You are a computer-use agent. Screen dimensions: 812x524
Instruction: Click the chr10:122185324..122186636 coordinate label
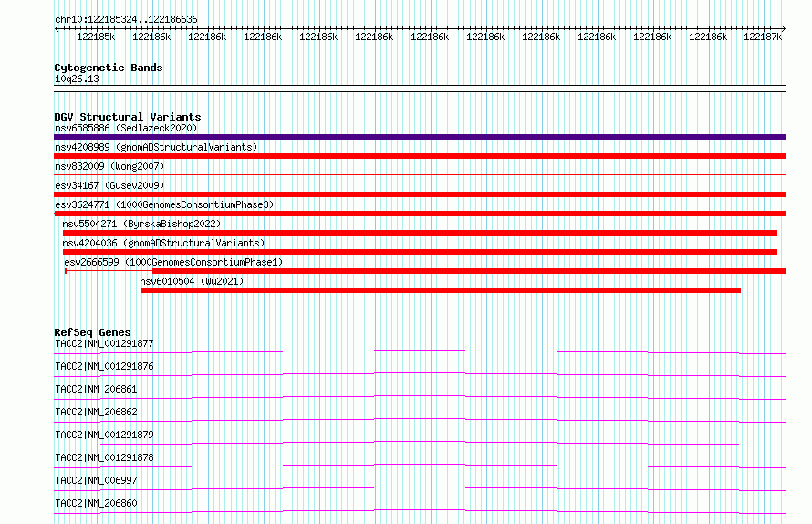126,20
